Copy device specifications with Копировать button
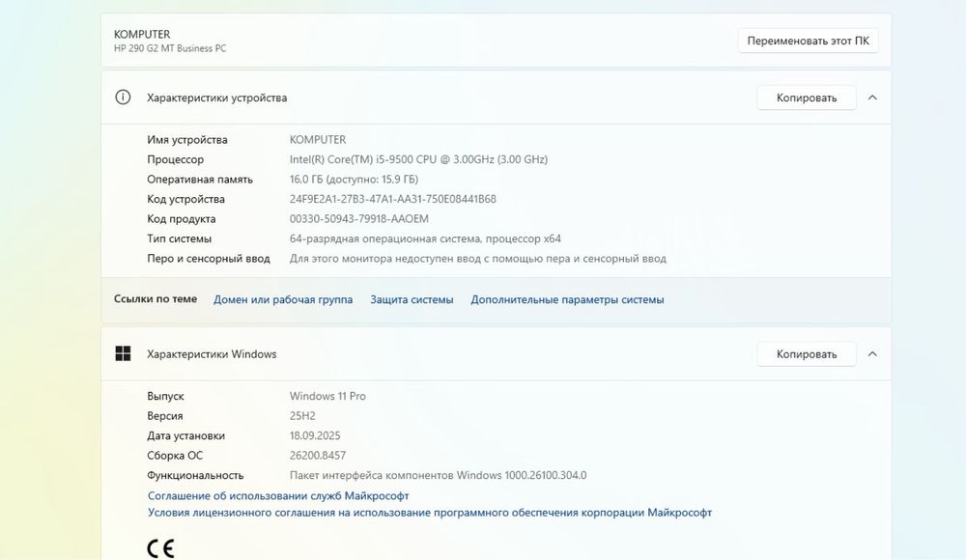This screenshot has height=560, width=966. click(x=807, y=98)
